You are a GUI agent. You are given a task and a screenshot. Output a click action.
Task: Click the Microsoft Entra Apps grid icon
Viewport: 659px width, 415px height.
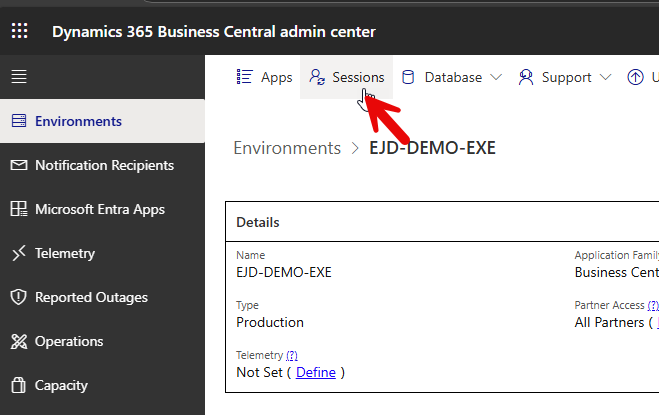(x=19, y=209)
